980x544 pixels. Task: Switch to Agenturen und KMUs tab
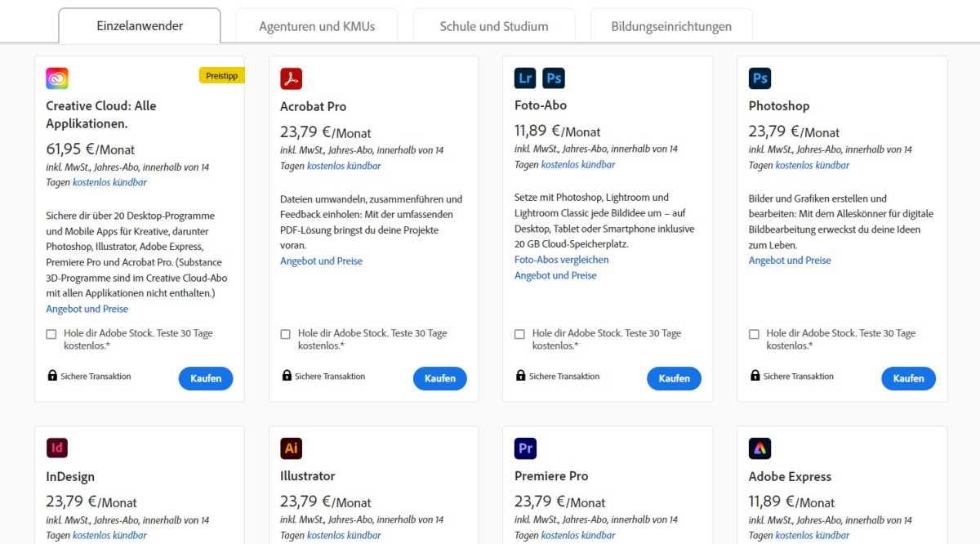[x=317, y=26]
